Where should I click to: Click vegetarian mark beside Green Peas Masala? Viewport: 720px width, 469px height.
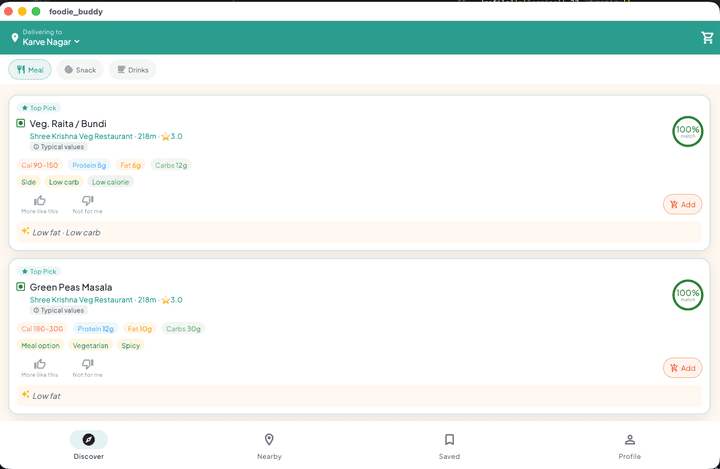click(x=21, y=287)
